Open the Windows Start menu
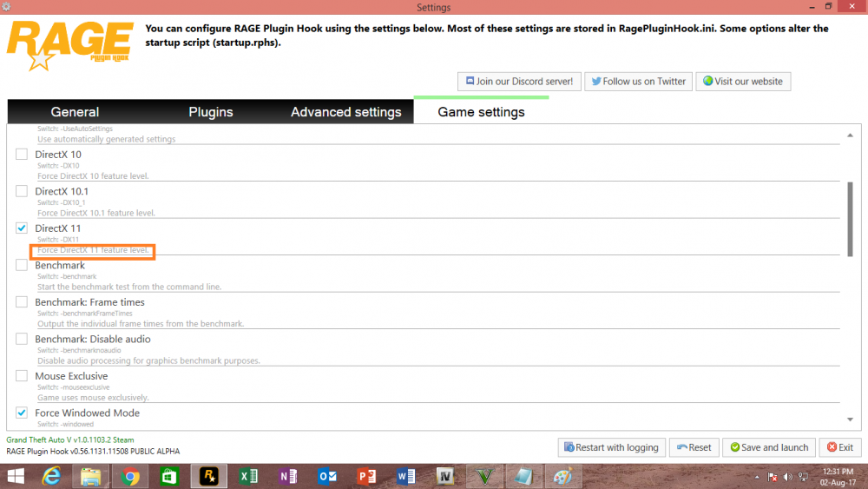The height and width of the screenshot is (489, 868). 16,476
